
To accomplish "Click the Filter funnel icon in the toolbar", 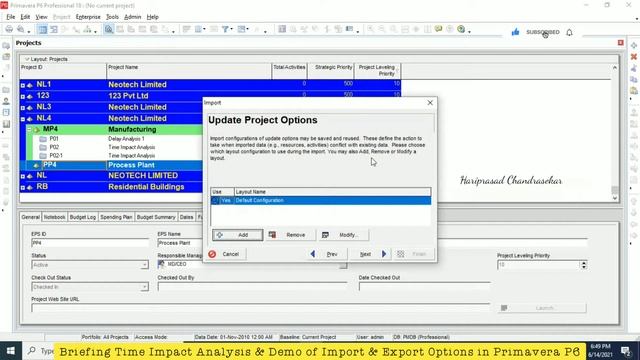I will pyautogui.click(x=225, y=29).
